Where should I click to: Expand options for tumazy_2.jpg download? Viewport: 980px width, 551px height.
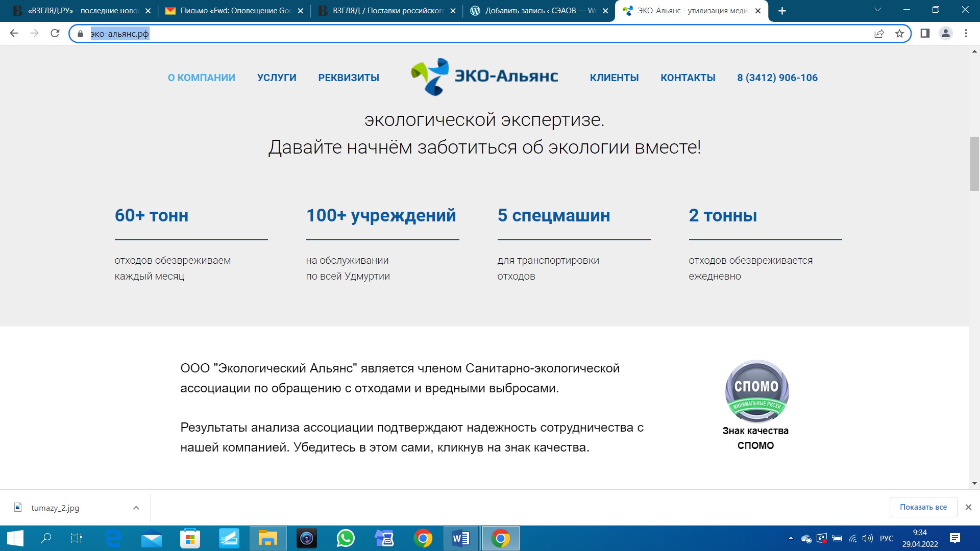pyautogui.click(x=136, y=508)
